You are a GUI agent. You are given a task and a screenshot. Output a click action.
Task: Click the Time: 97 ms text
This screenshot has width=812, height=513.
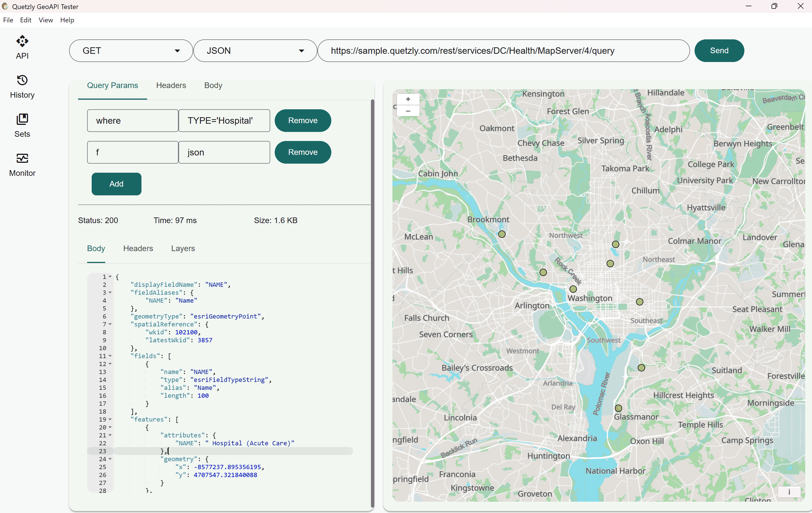175,220
